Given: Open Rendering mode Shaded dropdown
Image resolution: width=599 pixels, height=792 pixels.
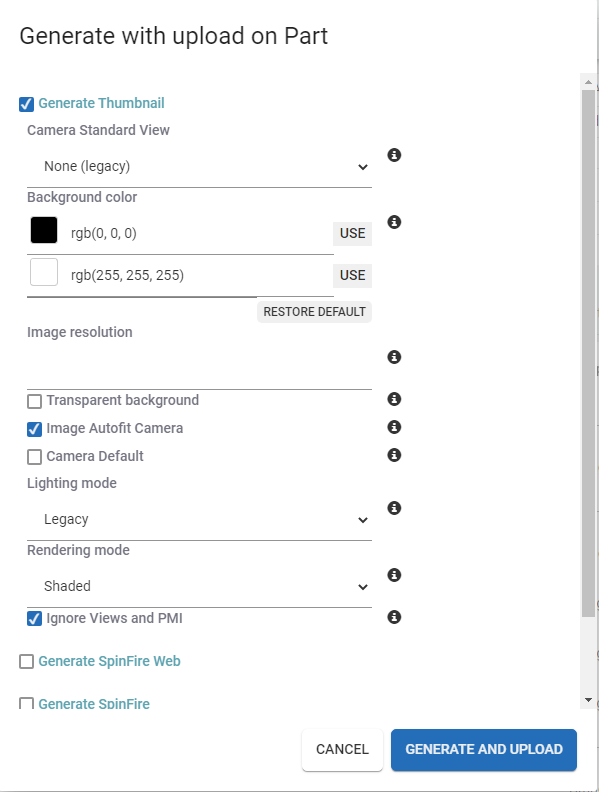Looking at the screenshot, I should 199,586.
